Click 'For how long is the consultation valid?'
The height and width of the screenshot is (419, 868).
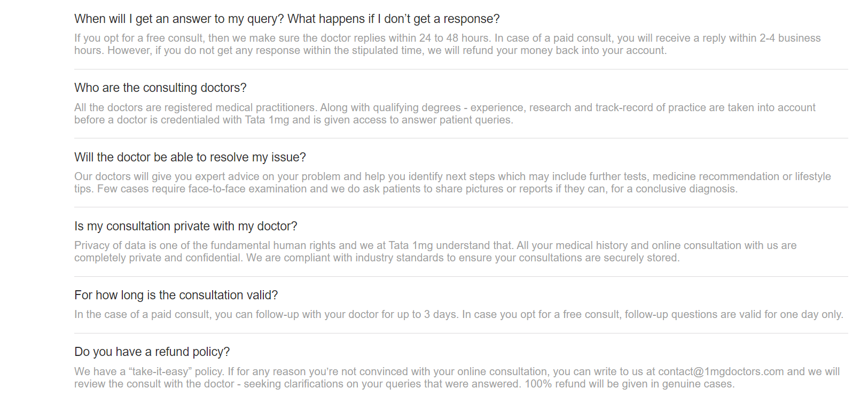pos(176,296)
